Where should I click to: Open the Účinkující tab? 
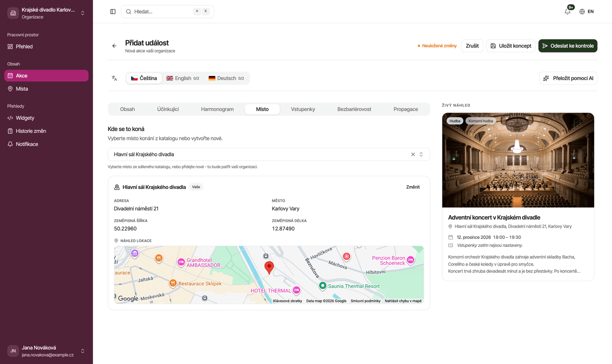click(168, 109)
